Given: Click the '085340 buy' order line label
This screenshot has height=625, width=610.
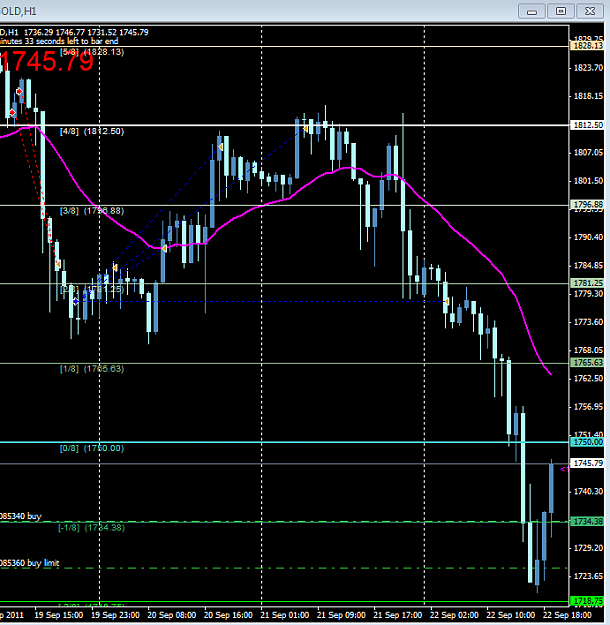Looking at the screenshot, I should (x=21, y=516).
